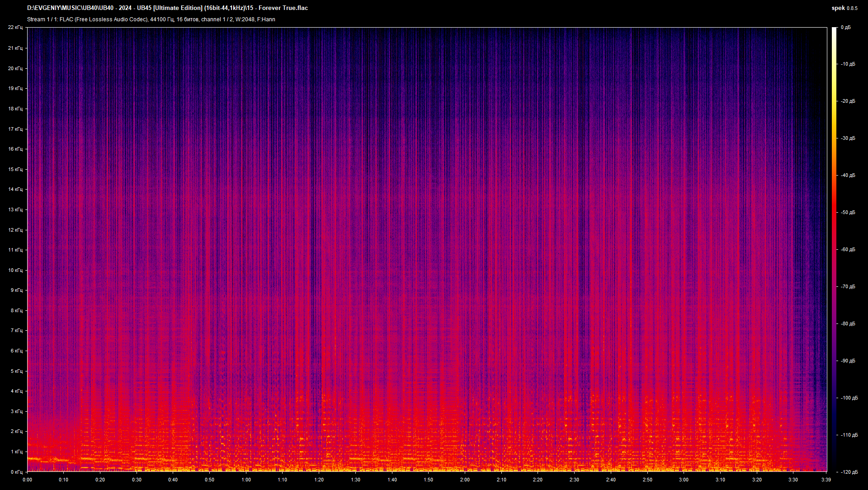
Task: Click the -80 дБ level scale label
Action: (848, 324)
